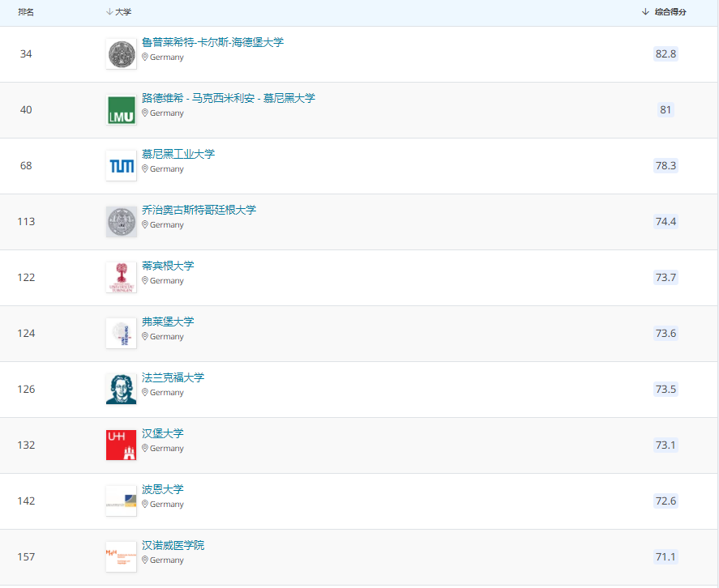Screen dimensions: 719x588
Task: Click the 排名 column header
Action: 26,12
